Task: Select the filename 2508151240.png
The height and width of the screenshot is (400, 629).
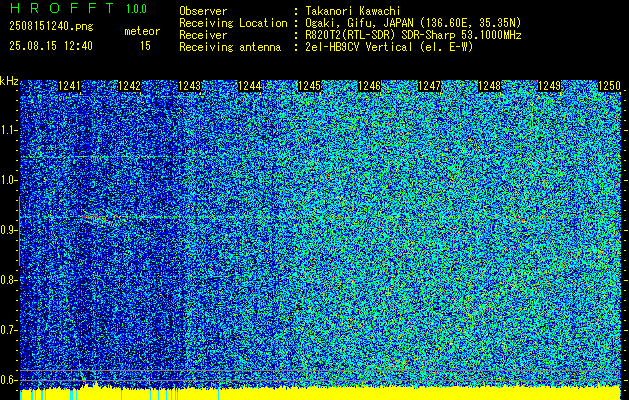Action: pos(51,27)
